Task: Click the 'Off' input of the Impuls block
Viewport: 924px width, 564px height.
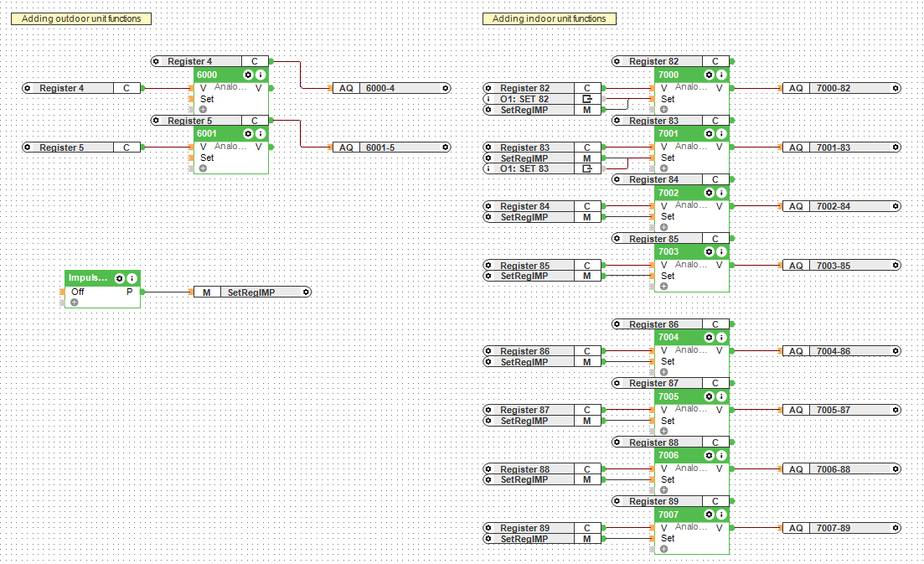Action: tap(78, 292)
